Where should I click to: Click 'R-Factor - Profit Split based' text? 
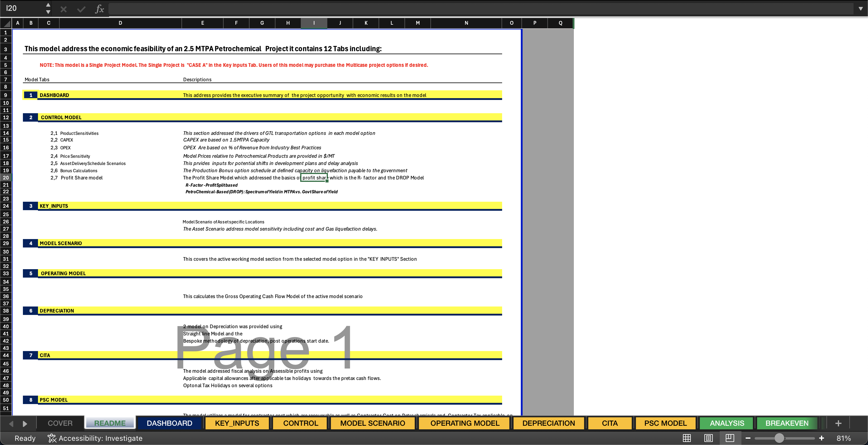(211, 185)
